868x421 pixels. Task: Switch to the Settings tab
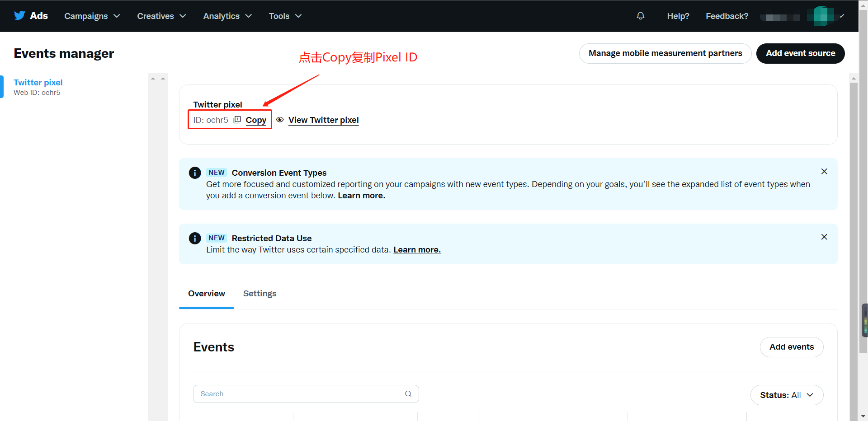[x=259, y=294]
